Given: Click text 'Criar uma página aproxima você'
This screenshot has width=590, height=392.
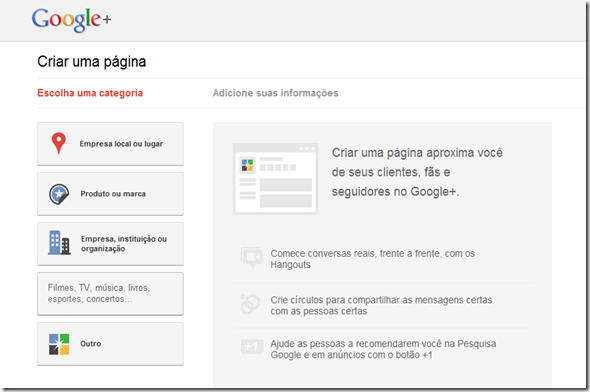Looking at the screenshot, I should 417,153.
